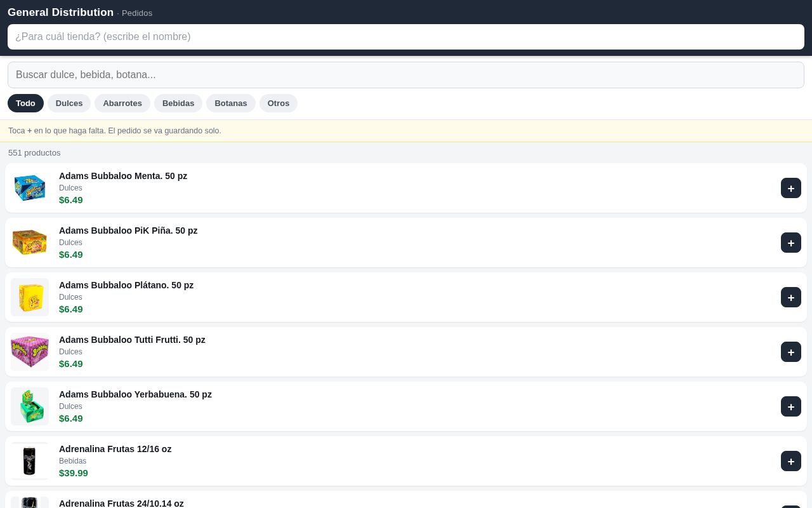Open Adams Bubbaloo Menta product image

[x=30, y=188]
